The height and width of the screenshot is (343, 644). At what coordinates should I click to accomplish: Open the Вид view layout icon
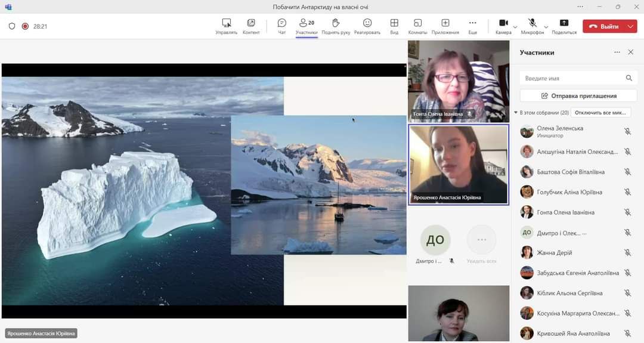[x=394, y=23]
